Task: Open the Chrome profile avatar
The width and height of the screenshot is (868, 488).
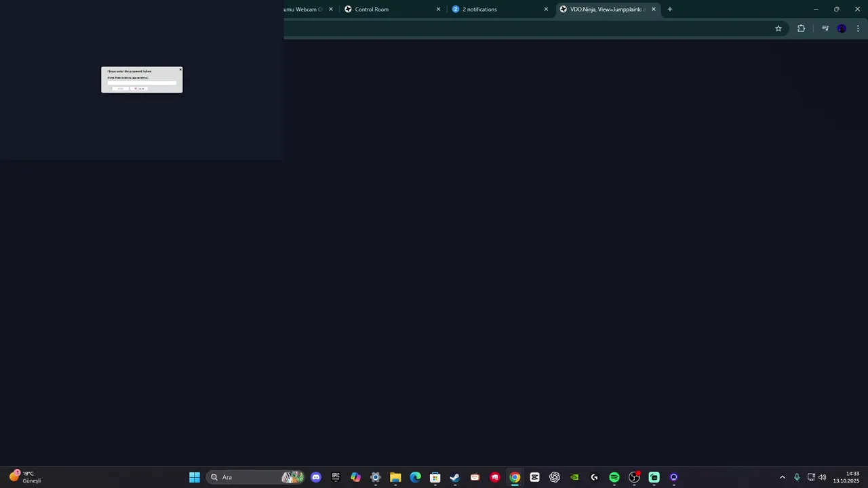Action: tap(842, 28)
